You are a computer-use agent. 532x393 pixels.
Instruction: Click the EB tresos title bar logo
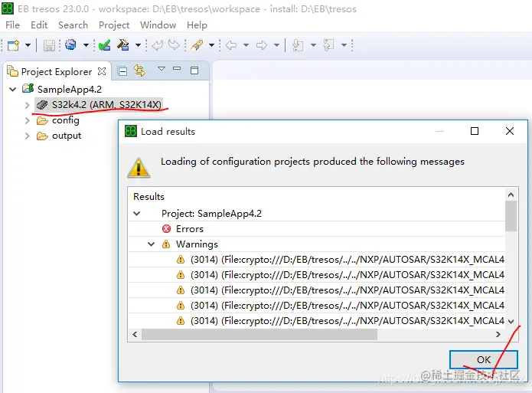point(8,8)
